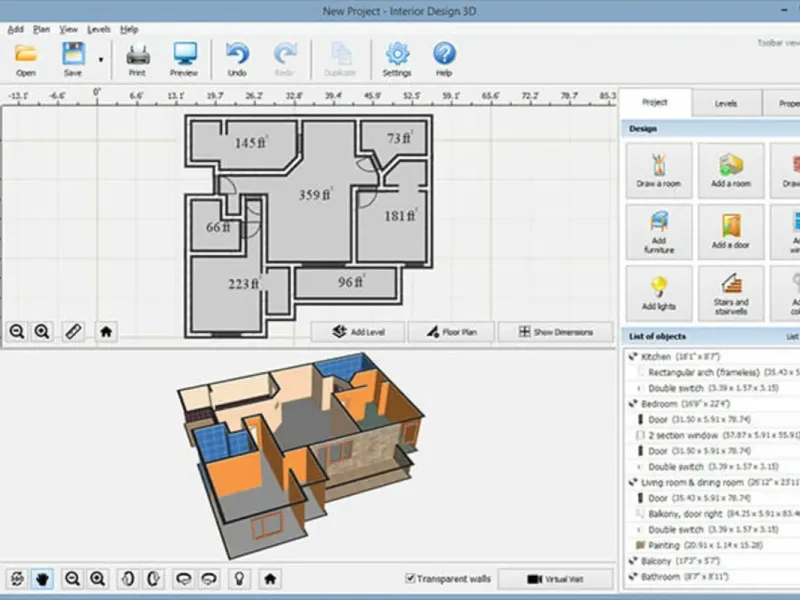Image resolution: width=800 pixels, height=600 pixels.
Task: Select the ruler measure tool on plan
Action: tap(73, 332)
